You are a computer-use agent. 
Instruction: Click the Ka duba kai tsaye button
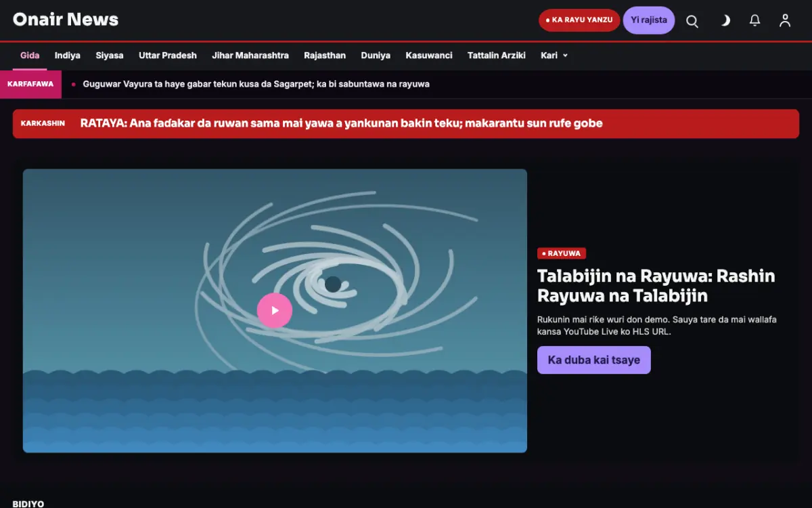point(594,360)
